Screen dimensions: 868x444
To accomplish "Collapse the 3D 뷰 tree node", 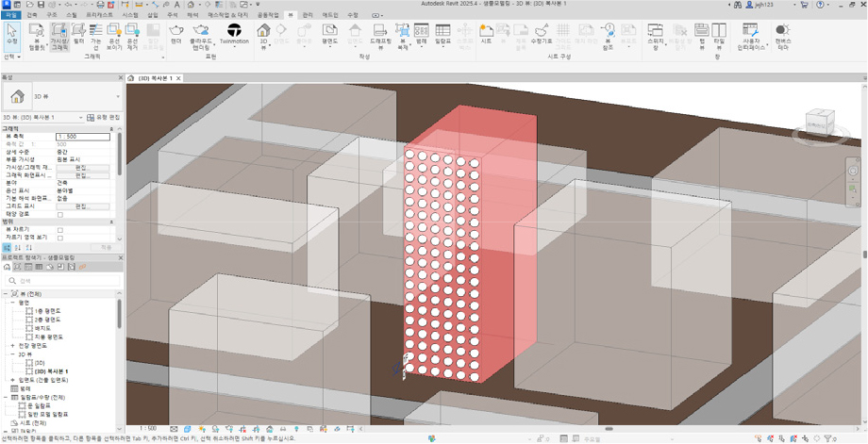I will [x=12, y=354].
